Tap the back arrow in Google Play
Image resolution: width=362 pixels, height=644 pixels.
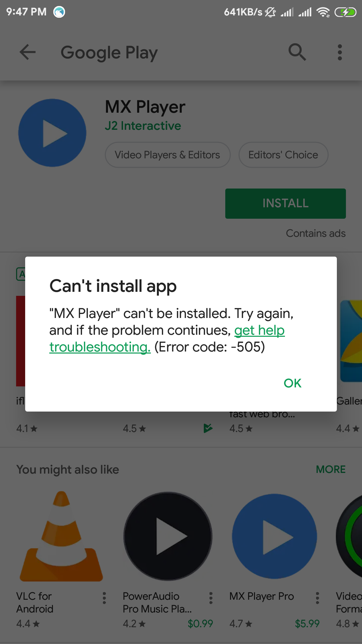pyautogui.click(x=27, y=52)
